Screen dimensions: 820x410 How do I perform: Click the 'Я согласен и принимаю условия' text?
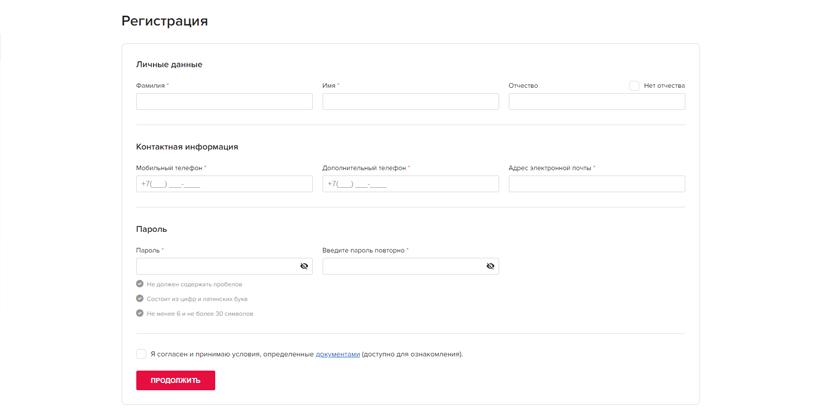[230, 354]
